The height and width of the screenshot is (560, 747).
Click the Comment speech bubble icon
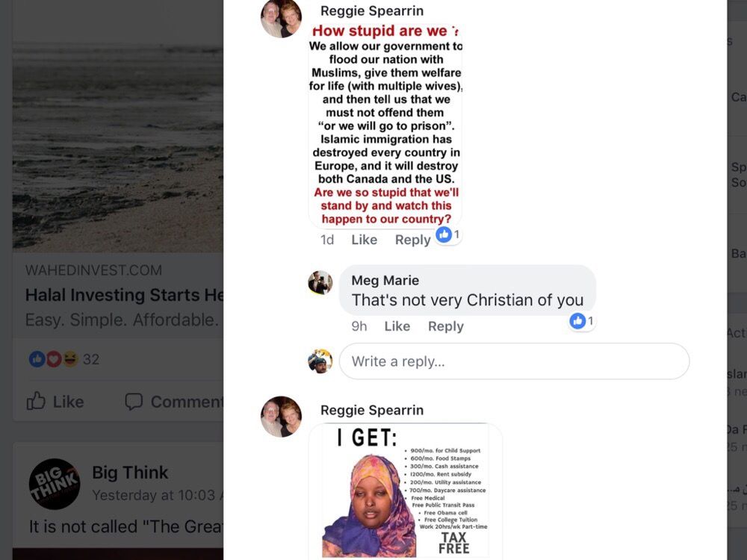coord(134,402)
